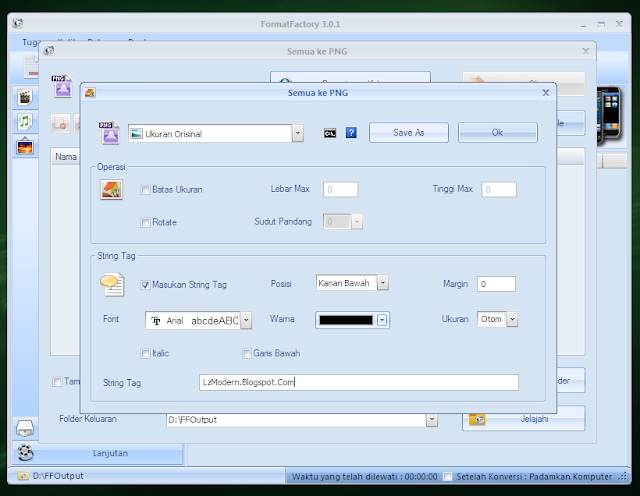
Task: Open the Arial font dropdown
Action: [x=246, y=320]
